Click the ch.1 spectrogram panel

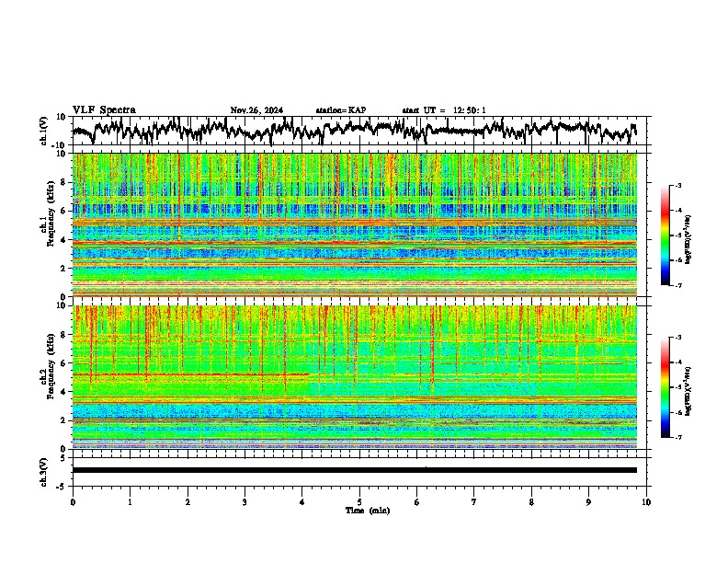[x=355, y=224]
